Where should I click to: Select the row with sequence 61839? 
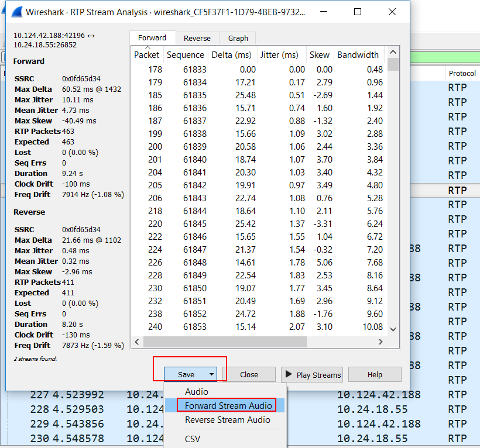point(259,146)
